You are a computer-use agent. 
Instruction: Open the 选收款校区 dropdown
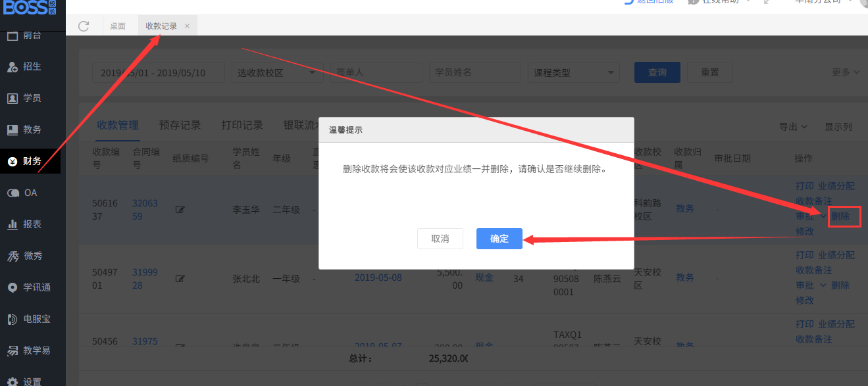point(277,72)
